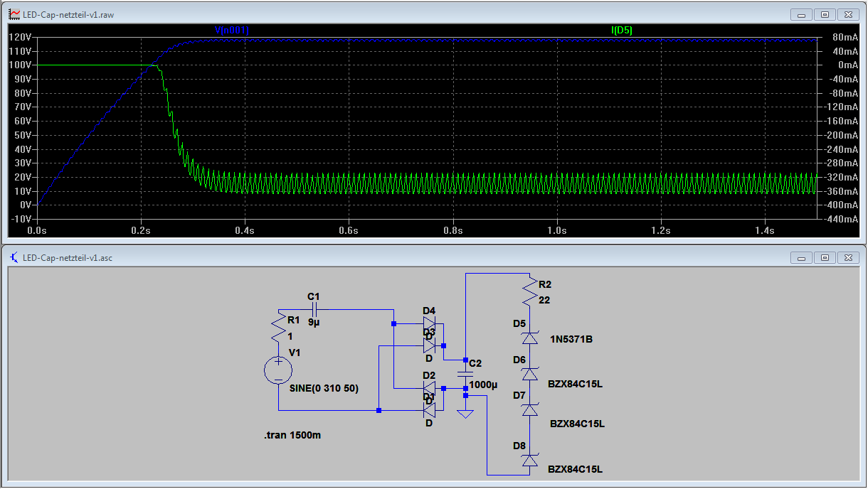The height and width of the screenshot is (489, 868).
Task: Select the R2 resistor symbol
Action: pyautogui.click(x=529, y=291)
